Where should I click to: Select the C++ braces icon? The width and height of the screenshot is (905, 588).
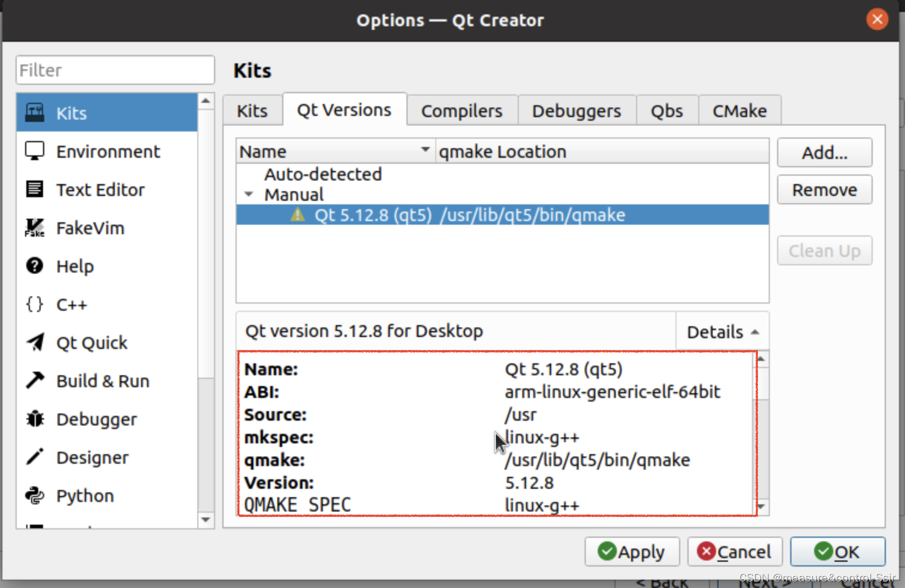point(34,304)
